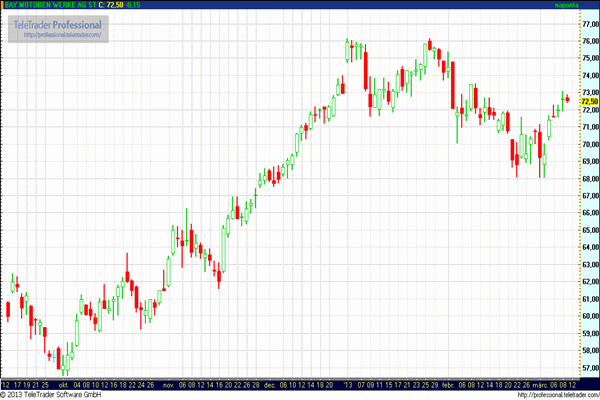600x400 pixels.
Task: Select the '13 year marker on the time axis
Action: point(348,384)
